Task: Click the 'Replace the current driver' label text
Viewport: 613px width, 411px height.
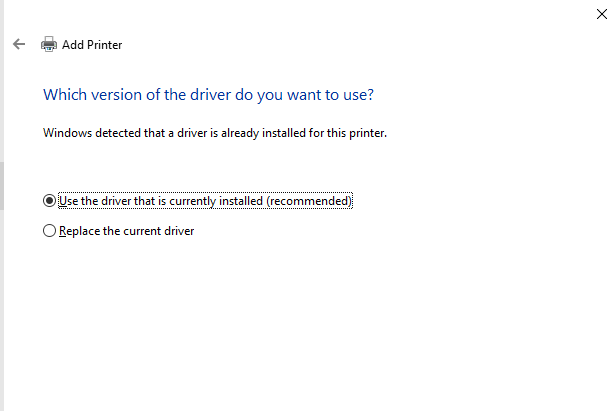Action: [126, 231]
